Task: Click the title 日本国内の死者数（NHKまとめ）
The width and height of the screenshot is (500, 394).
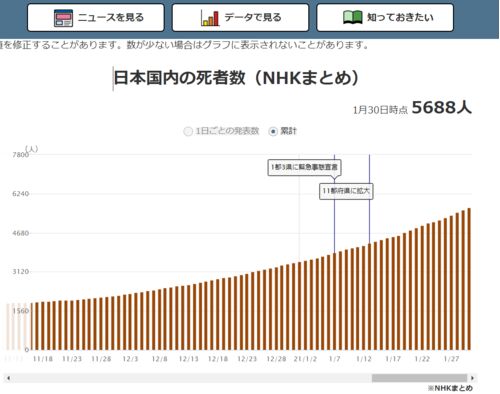Action: point(236,78)
